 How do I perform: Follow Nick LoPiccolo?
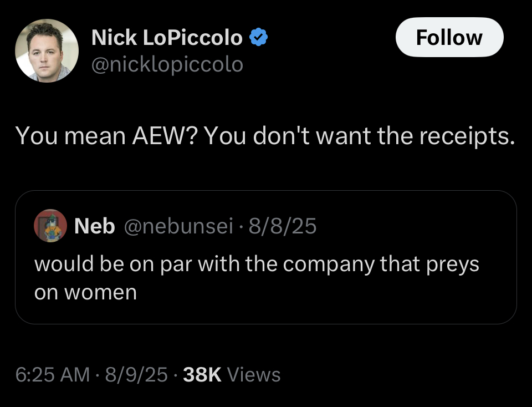pyautogui.click(x=449, y=37)
